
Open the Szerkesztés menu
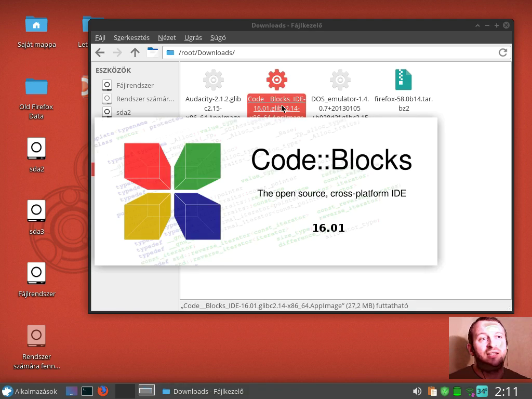[131, 37]
